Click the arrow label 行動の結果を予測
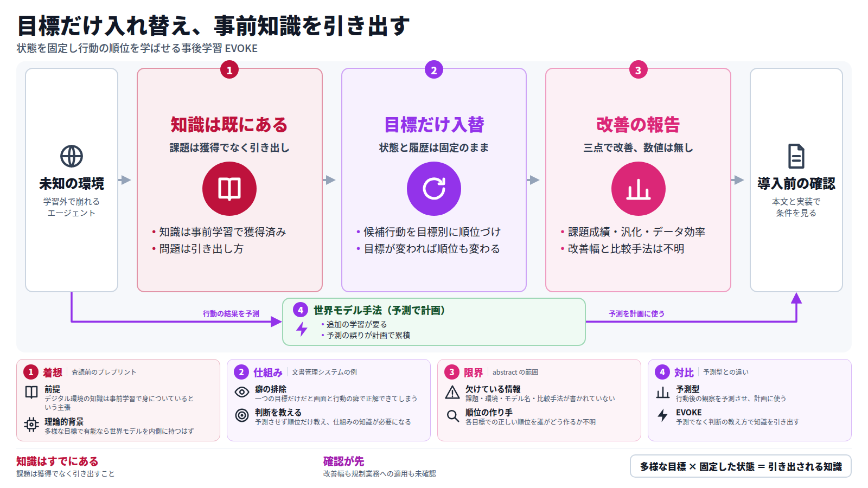Screen dimensions: 868x488 pos(231,314)
